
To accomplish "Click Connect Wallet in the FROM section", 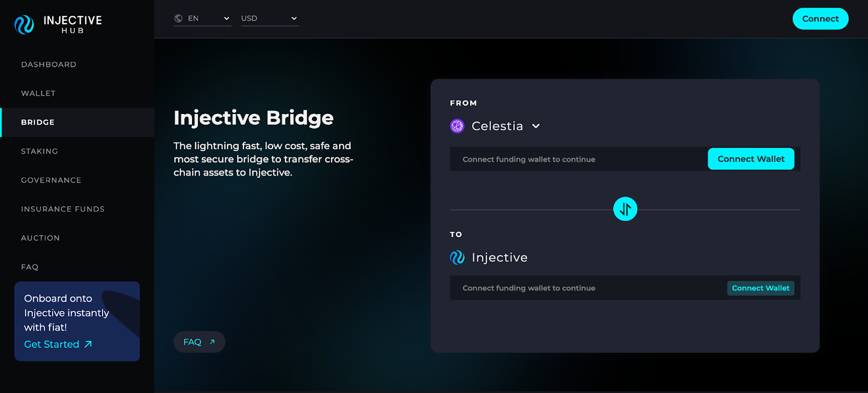I will (x=751, y=159).
